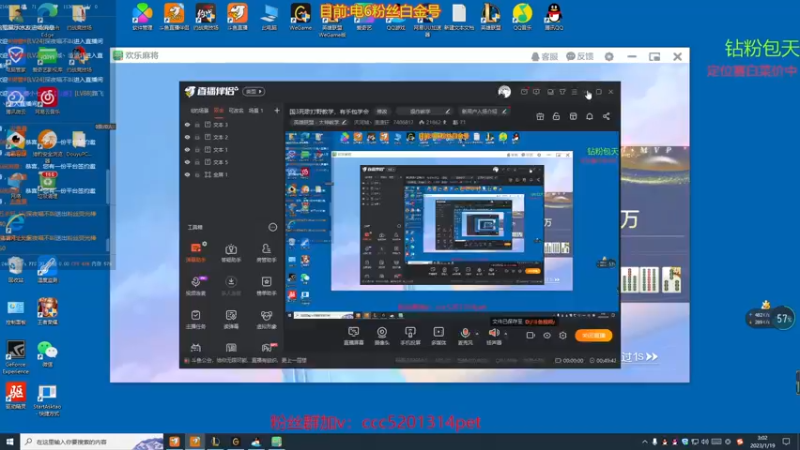Hide the 文本 3 layer
This screenshot has width=800, height=450.
click(187, 124)
